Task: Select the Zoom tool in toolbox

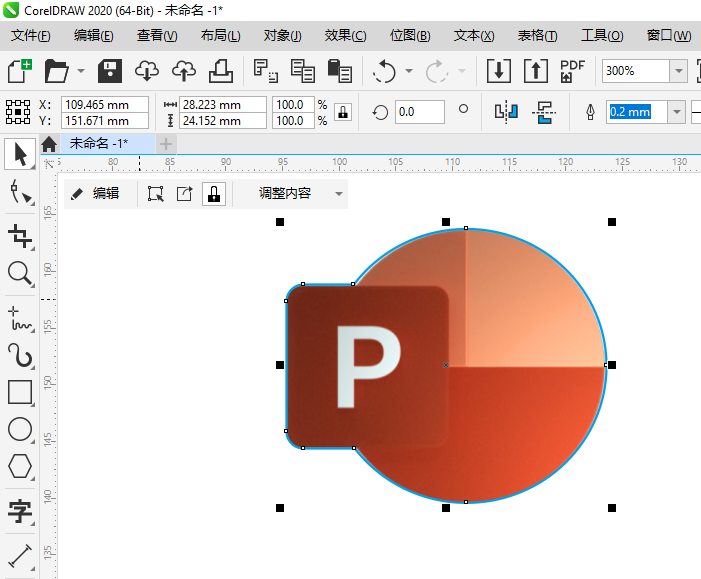Action: (20, 273)
